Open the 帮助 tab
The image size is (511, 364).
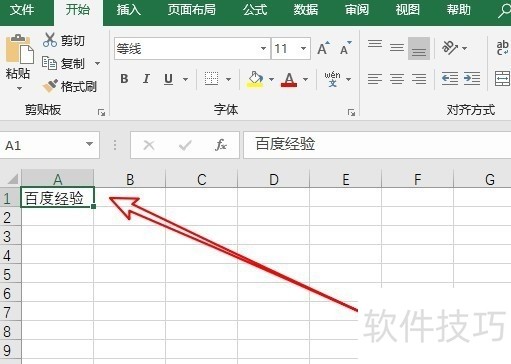[x=459, y=10]
